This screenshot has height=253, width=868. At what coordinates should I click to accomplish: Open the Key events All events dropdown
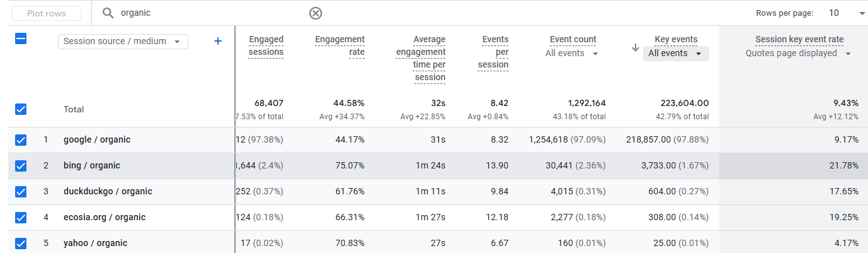click(x=675, y=54)
